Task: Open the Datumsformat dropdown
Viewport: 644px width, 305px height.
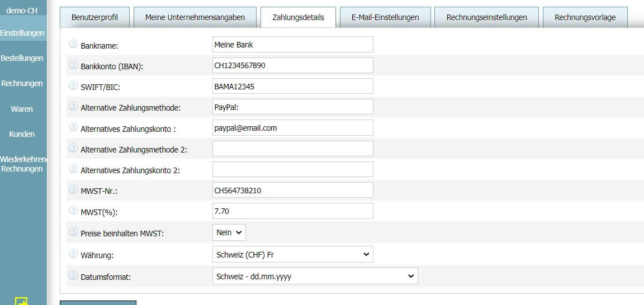Action: tap(315, 276)
